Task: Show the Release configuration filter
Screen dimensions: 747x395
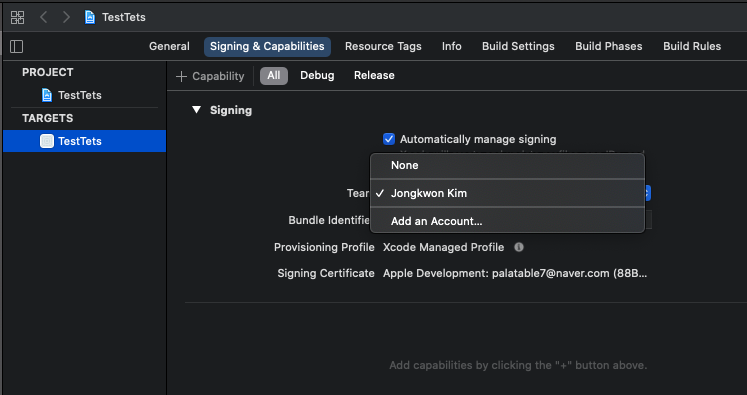Action: pos(374,76)
